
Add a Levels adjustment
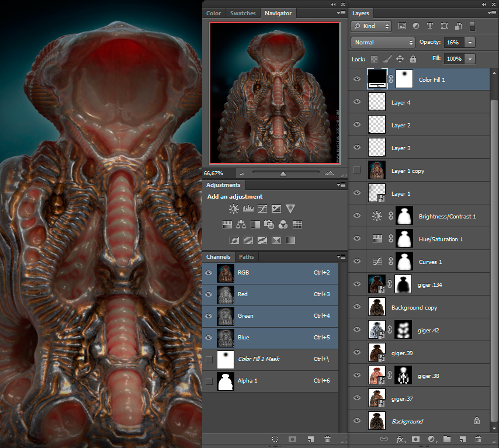(248, 209)
